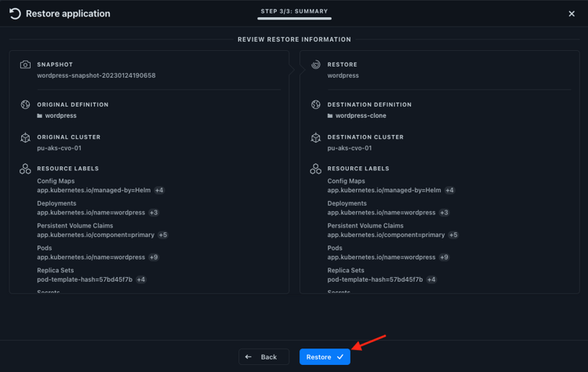Go Back to previous step

(263, 357)
